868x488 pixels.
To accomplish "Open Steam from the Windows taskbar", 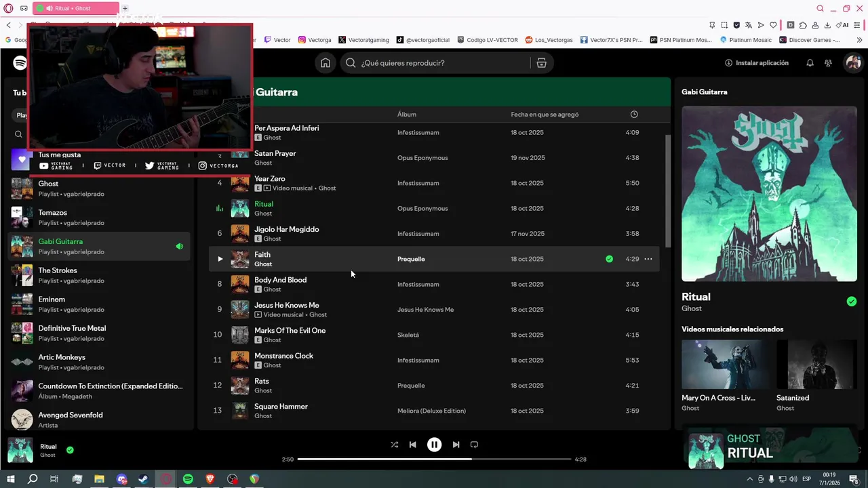I will pos(144,479).
